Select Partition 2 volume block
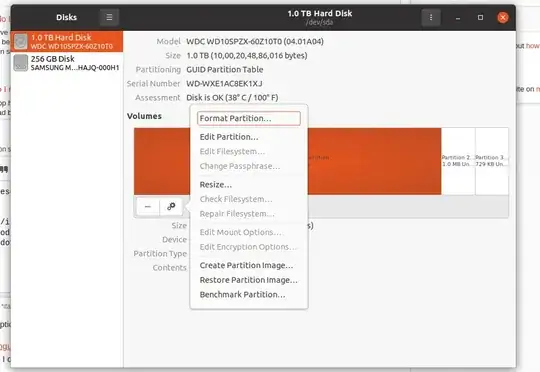Screen dimensions: 540x372 pyautogui.click(x=458, y=161)
